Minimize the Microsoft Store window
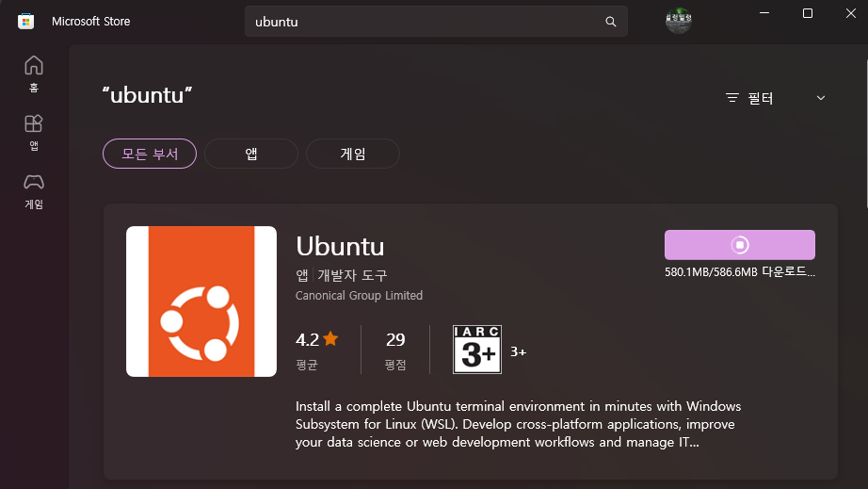The height and width of the screenshot is (489, 868). coord(764,13)
